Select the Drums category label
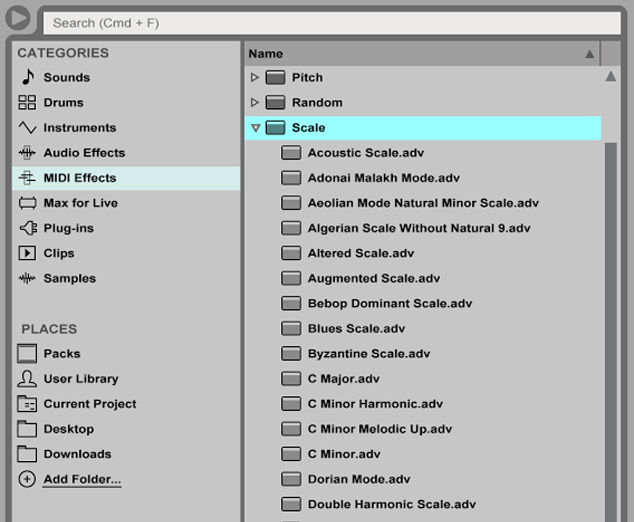This screenshot has height=522, width=634. 63,102
